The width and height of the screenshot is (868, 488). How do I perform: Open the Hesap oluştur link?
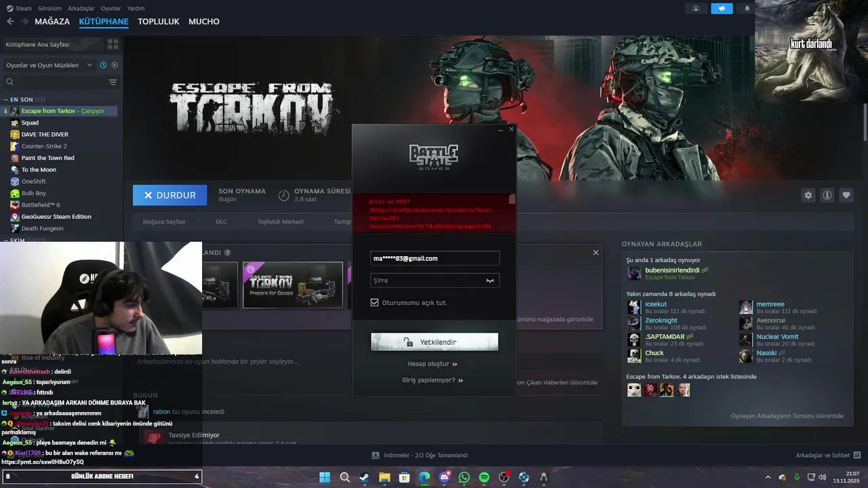(x=433, y=364)
